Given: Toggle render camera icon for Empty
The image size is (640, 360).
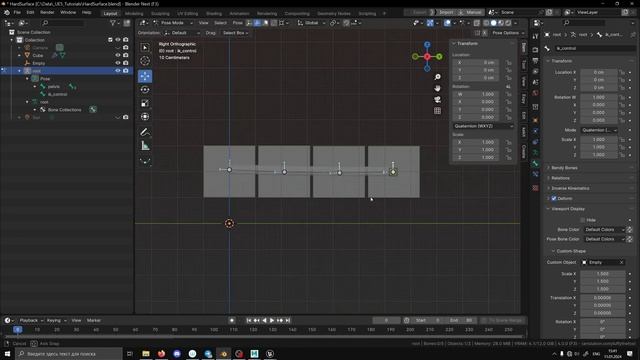Looking at the screenshot, I should click(126, 63).
